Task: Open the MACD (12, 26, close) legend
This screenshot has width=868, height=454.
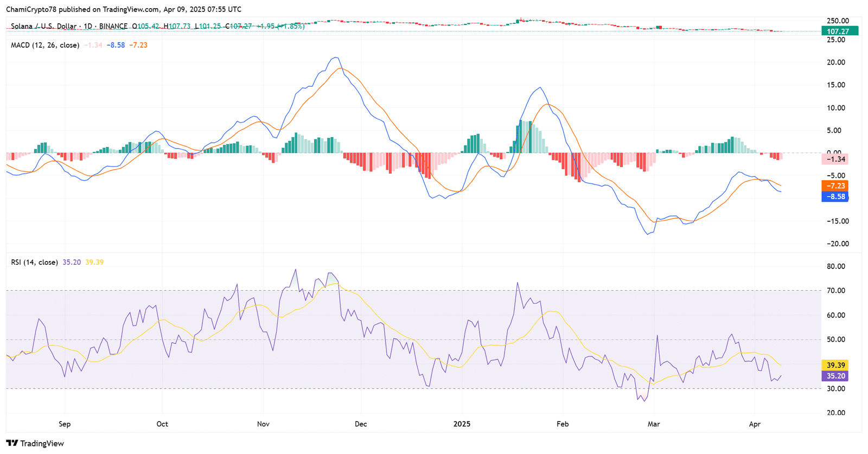Action: pos(45,45)
